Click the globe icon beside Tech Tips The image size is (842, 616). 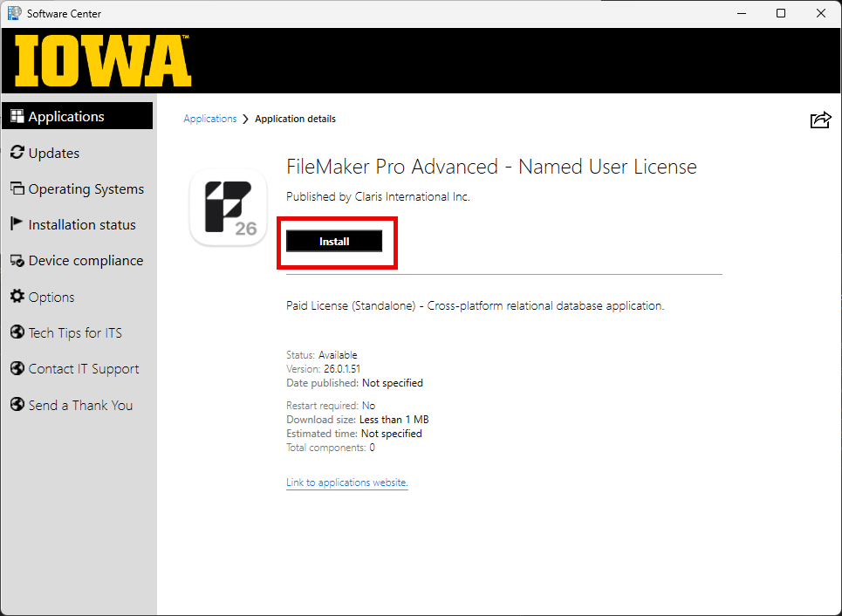pos(17,332)
